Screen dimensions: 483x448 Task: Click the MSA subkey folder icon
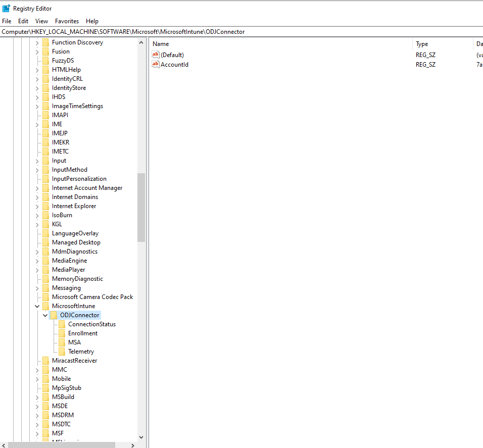click(62, 342)
